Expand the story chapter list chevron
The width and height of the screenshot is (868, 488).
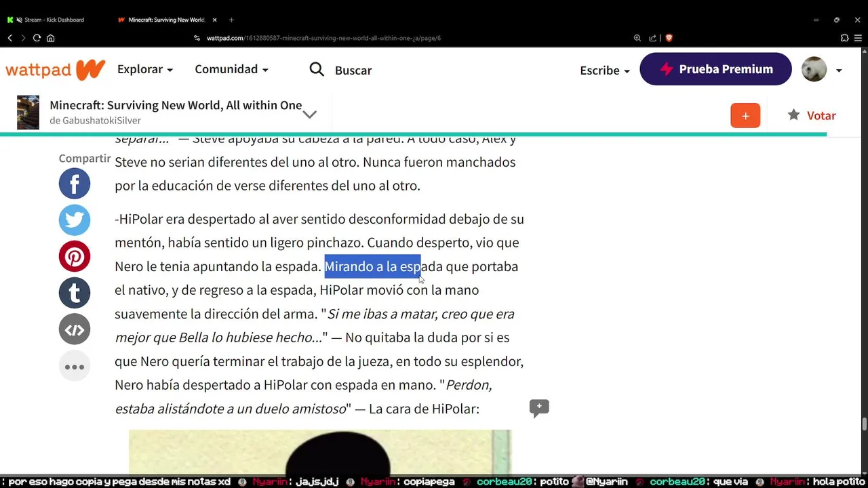[309, 114]
